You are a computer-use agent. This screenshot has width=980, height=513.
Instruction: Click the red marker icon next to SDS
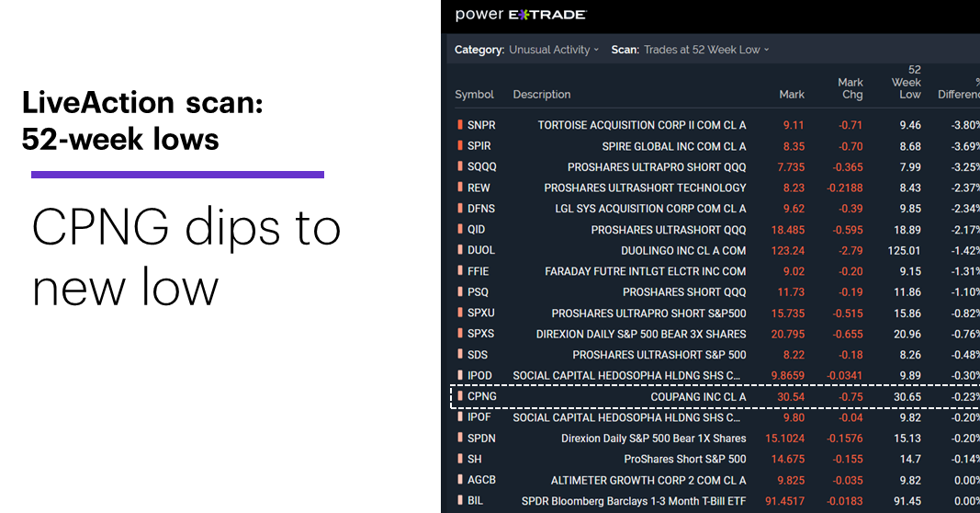(x=460, y=354)
